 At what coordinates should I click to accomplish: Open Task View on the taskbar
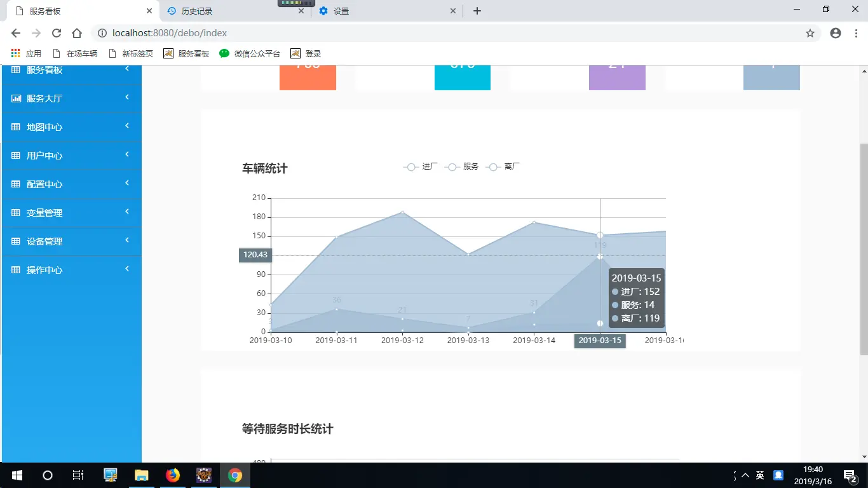(78, 475)
